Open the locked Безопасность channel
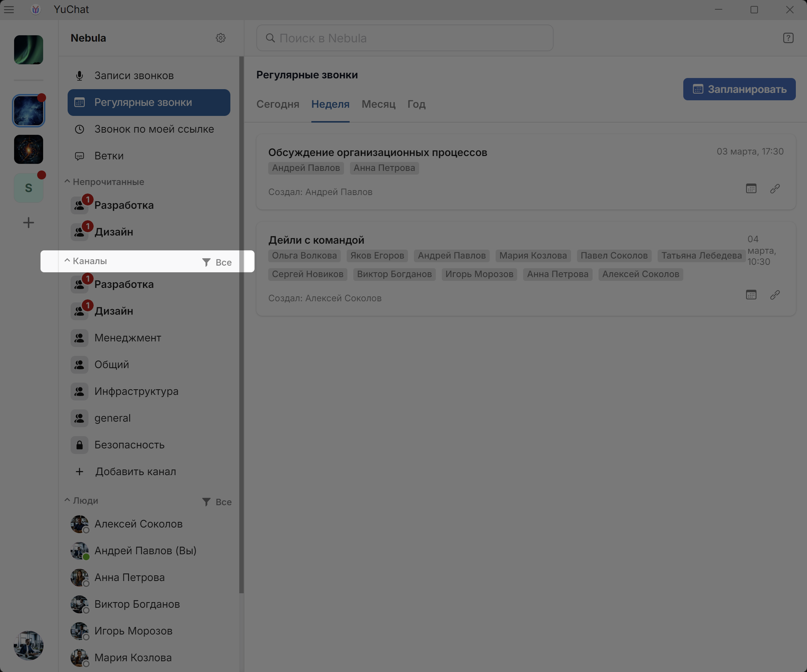807x672 pixels. pyautogui.click(x=149, y=445)
